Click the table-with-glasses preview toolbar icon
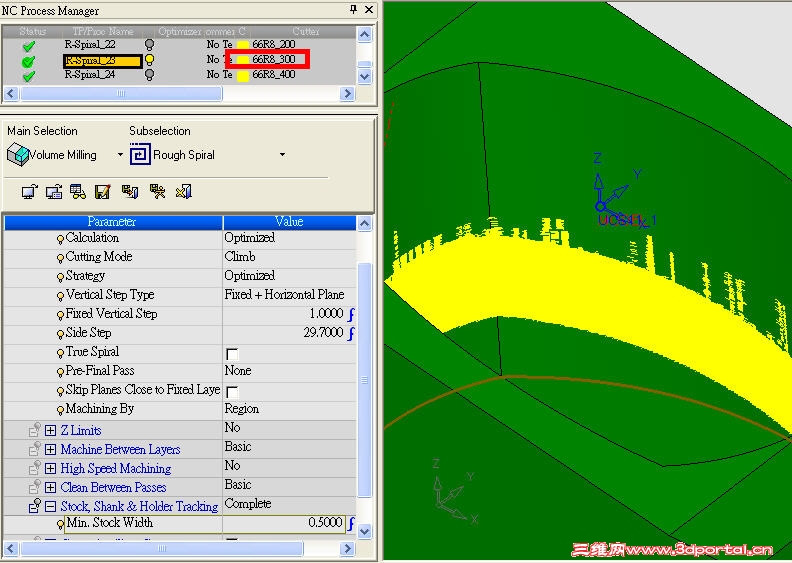This screenshot has width=792, height=563. tap(78, 192)
